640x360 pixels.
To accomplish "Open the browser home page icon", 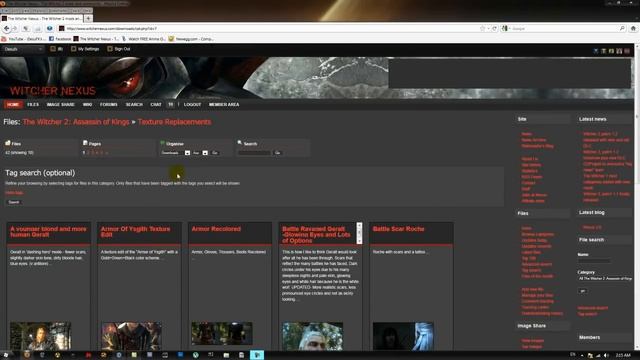I will pyautogui.click(x=633, y=29).
